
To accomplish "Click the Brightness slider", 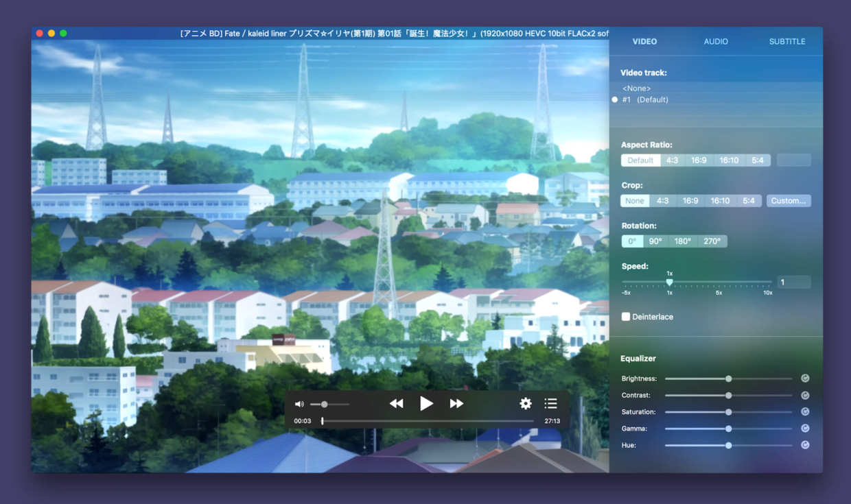I will tap(728, 379).
